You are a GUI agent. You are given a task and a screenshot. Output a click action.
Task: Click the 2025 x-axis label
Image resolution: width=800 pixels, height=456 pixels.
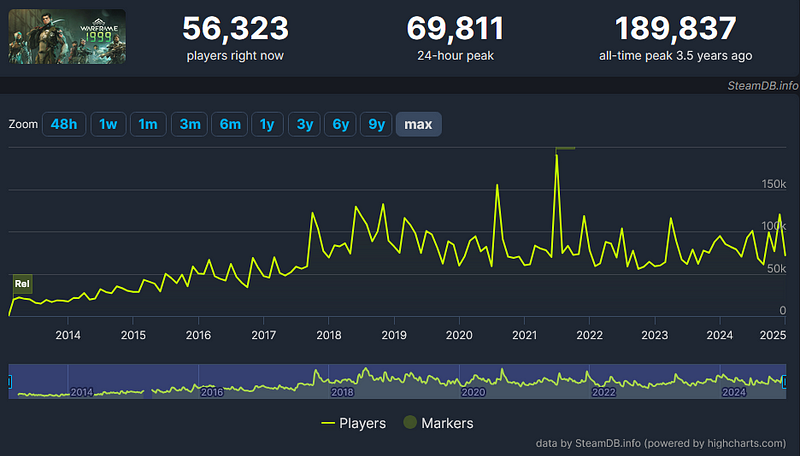point(772,335)
